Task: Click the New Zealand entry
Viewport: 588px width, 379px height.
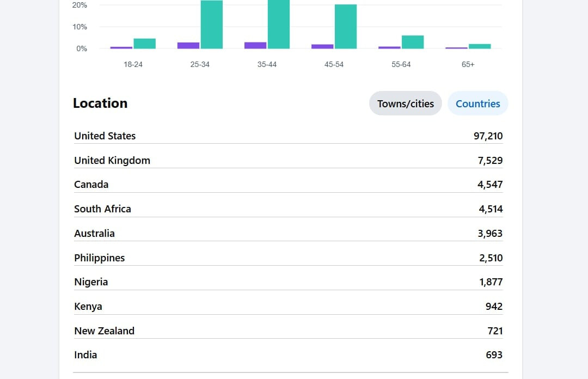Action: coord(289,331)
